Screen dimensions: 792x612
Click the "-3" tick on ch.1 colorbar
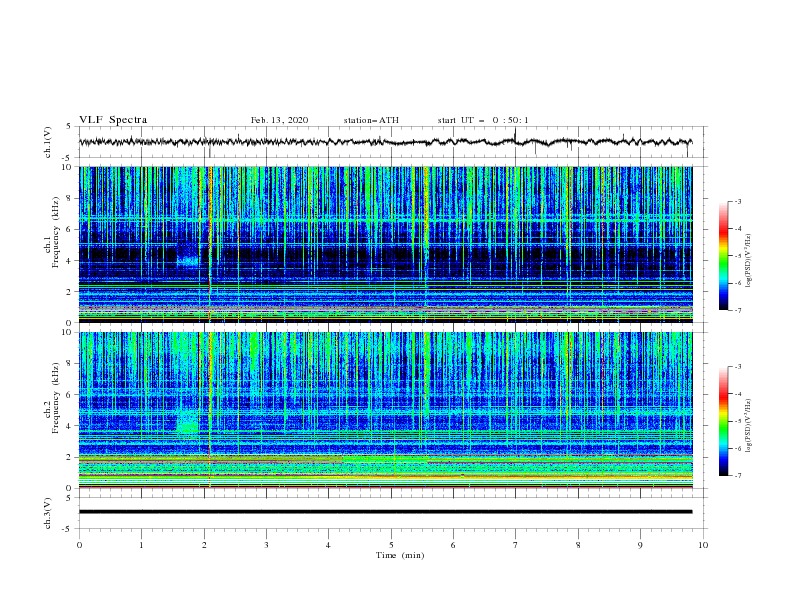(737, 201)
